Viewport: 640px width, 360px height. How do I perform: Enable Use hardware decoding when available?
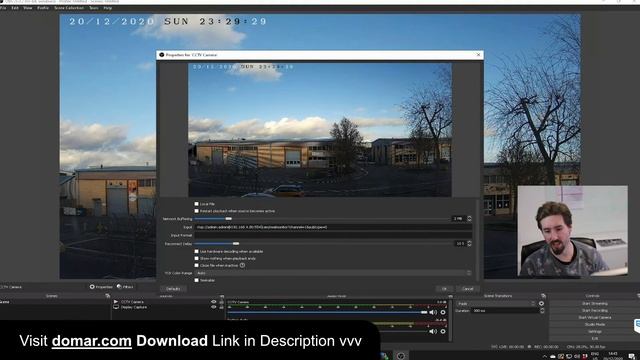(197, 251)
